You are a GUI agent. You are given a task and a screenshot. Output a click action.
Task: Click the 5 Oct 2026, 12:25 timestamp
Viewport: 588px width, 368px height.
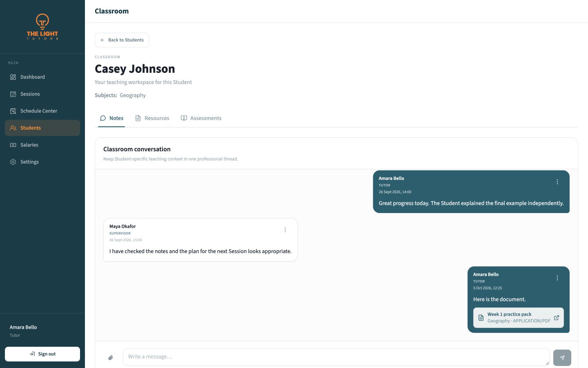(488, 288)
